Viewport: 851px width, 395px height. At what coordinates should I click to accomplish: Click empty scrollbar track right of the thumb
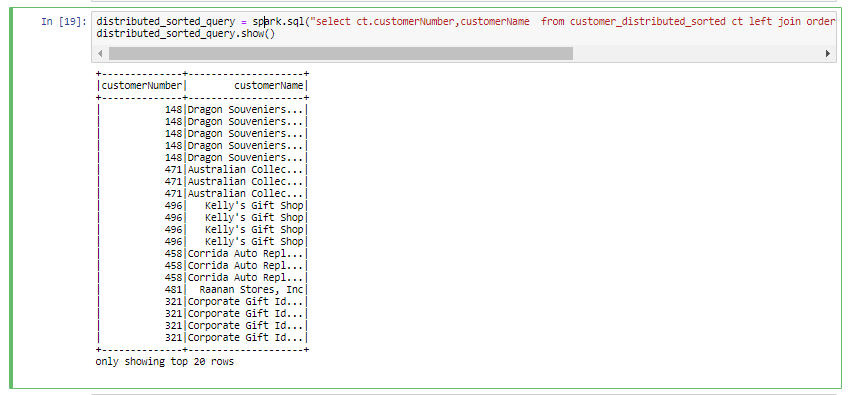(698, 54)
